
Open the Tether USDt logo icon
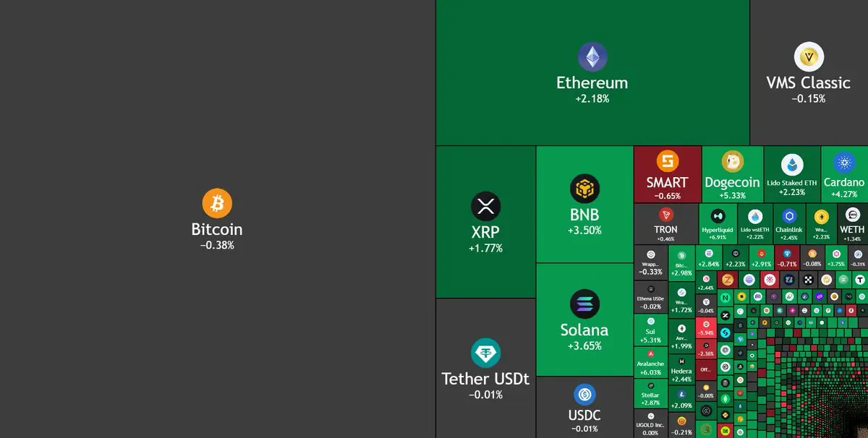[485, 353]
